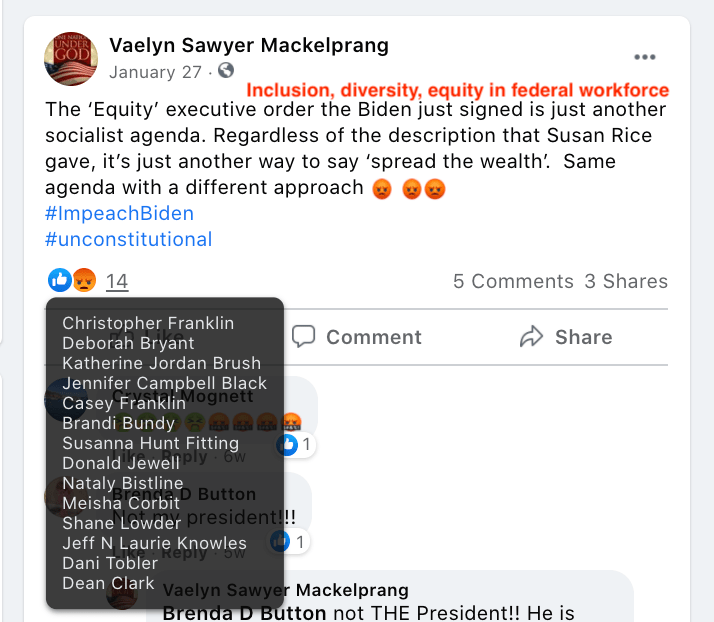Open the #ImpeachBiden hashtag
714x622 pixels.
(120, 213)
